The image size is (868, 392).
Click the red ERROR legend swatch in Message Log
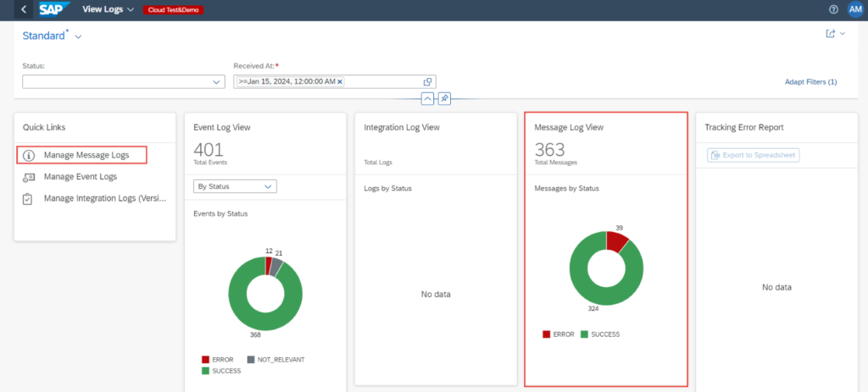[x=547, y=334]
